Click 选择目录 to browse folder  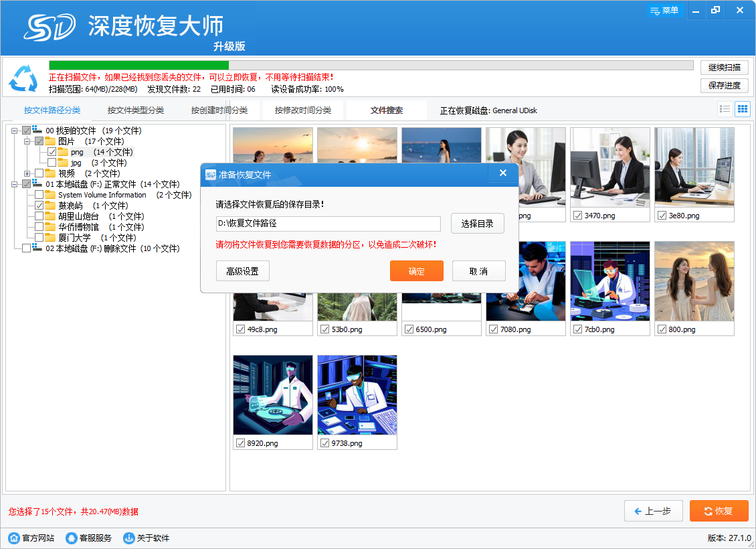(x=477, y=224)
